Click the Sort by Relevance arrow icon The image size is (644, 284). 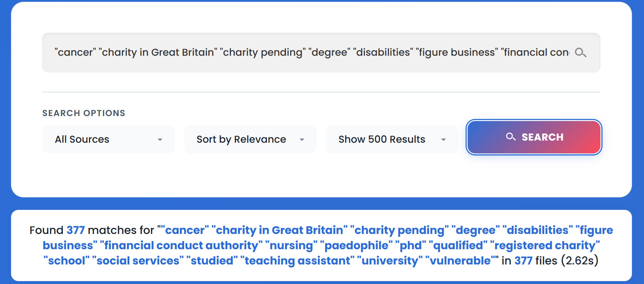point(302,140)
